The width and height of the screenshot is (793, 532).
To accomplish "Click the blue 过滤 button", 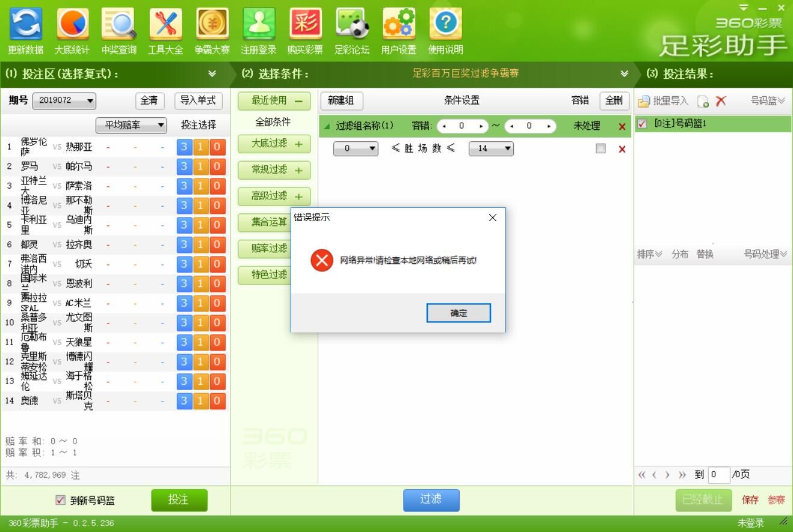I will 431,500.
